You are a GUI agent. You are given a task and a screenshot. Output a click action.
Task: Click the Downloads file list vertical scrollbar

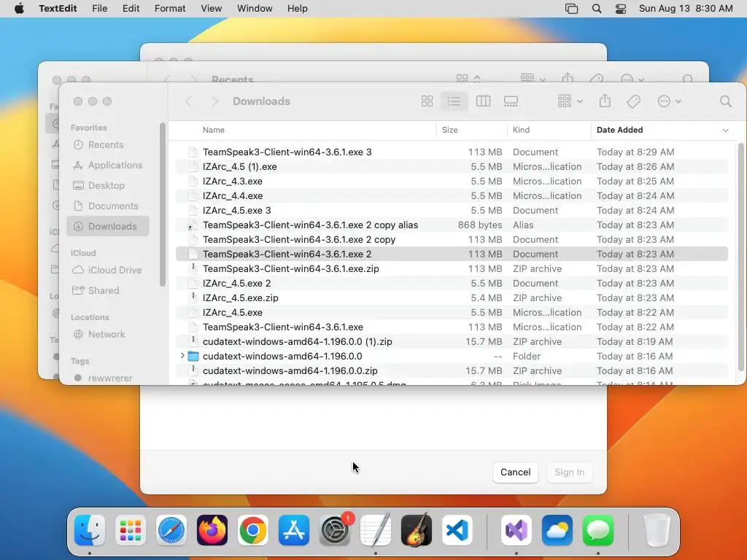[x=740, y=257]
